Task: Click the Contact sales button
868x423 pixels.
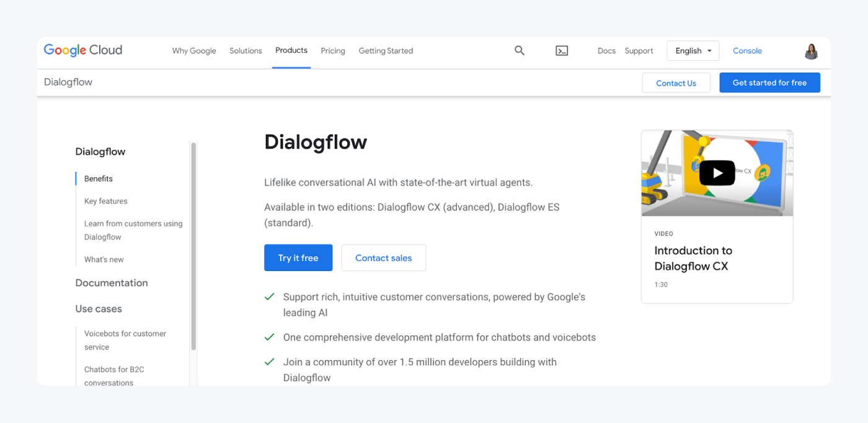Action: coord(384,258)
